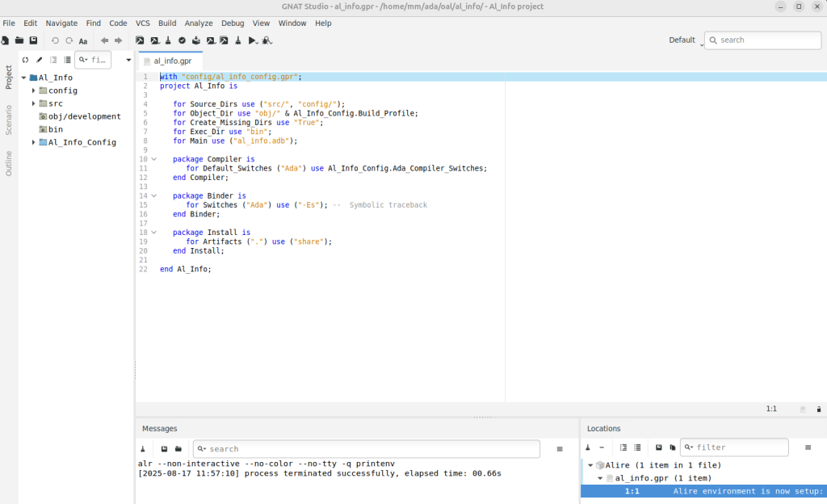Screen dimensions: 827x504
Task: Select obj/development in project tree
Action: 84,116
